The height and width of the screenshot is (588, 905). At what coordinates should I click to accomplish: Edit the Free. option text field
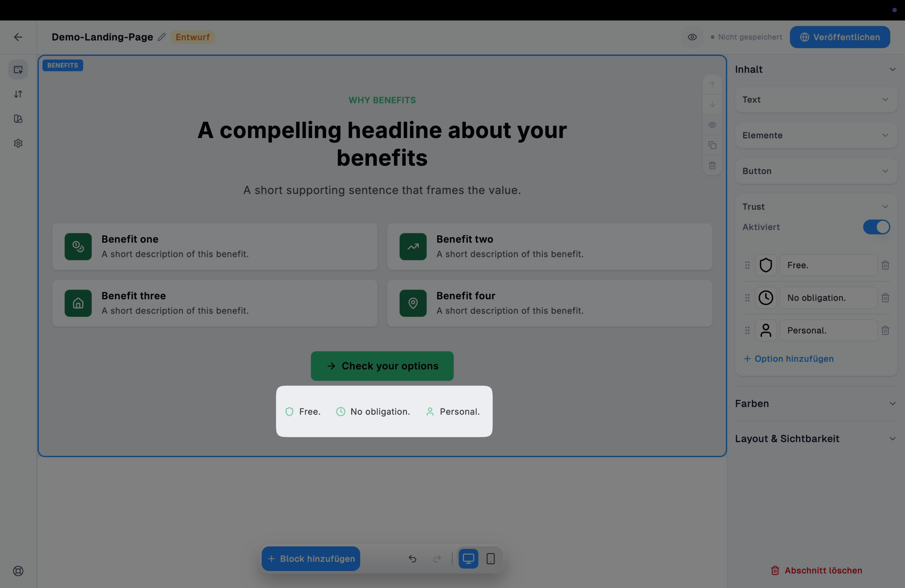pyautogui.click(x=828, y=265)
